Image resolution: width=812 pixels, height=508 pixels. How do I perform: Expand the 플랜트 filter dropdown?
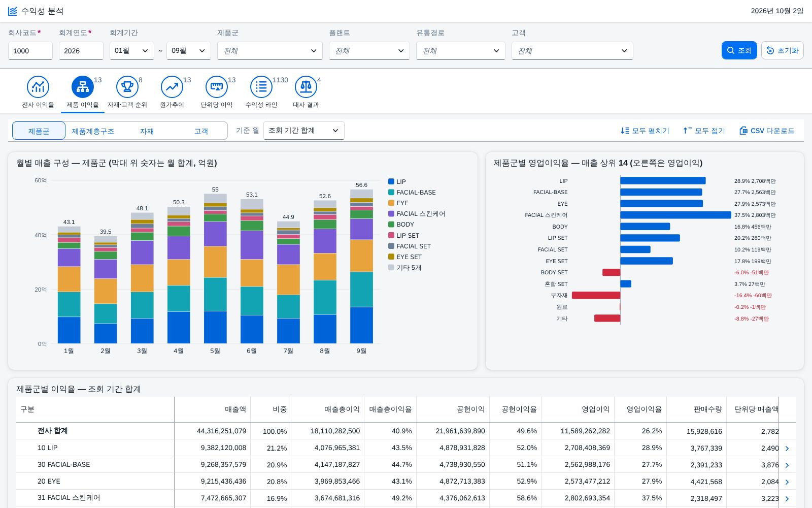click(369, 51)
